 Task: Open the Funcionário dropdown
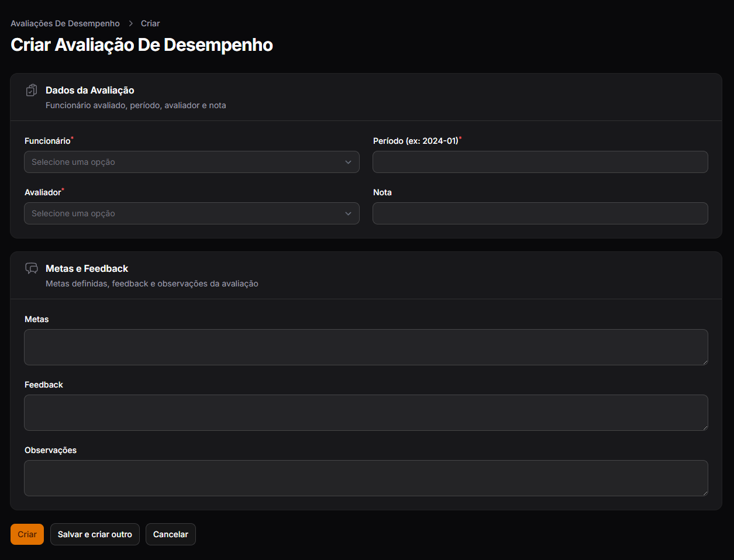(192, 162)
